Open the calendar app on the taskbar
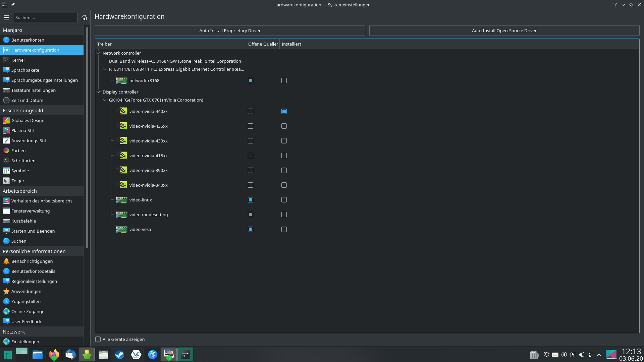The image size is (644, 362). coord(103,355)
